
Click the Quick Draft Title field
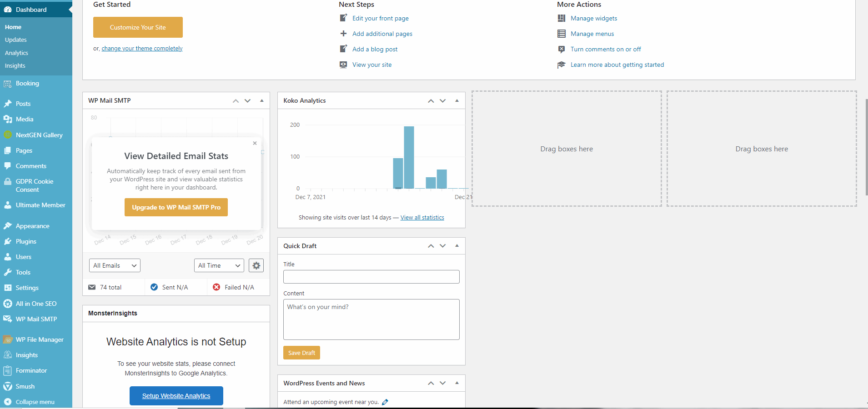(371, 276)
